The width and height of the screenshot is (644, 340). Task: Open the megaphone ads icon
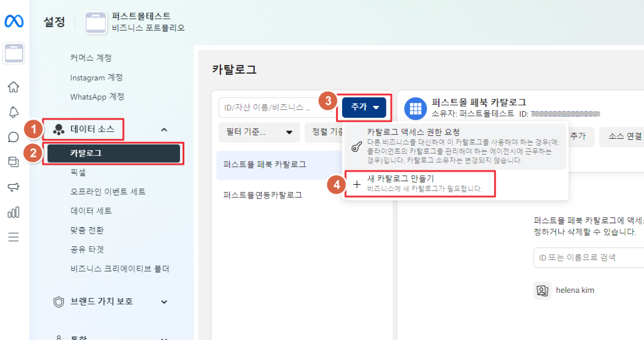tap(14, 187)
